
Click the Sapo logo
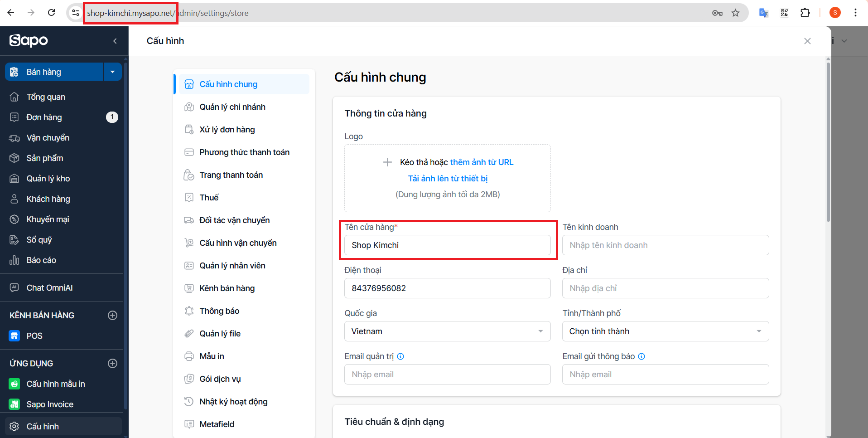[x=29, y=41]
